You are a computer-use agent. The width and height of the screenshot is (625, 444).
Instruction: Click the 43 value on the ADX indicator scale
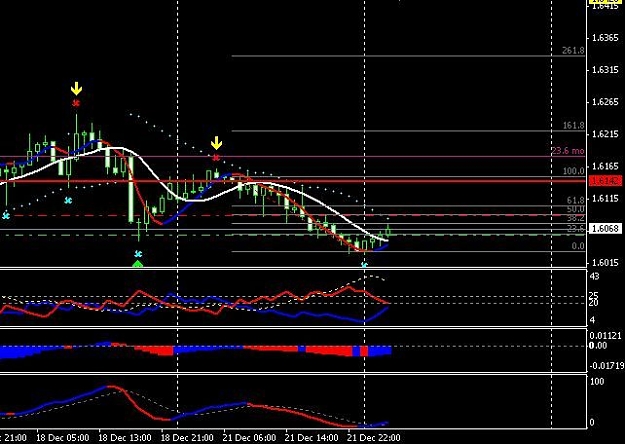coord(594,276)
